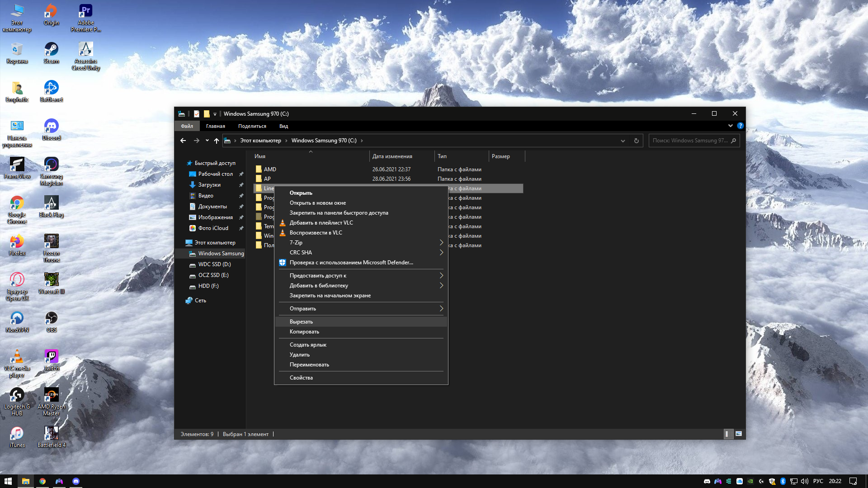Image resolution: width=868 pixels, height=488 pixels.
Task: Expand the ribbon with chevron arrow
Action: (x=731, y=126)
